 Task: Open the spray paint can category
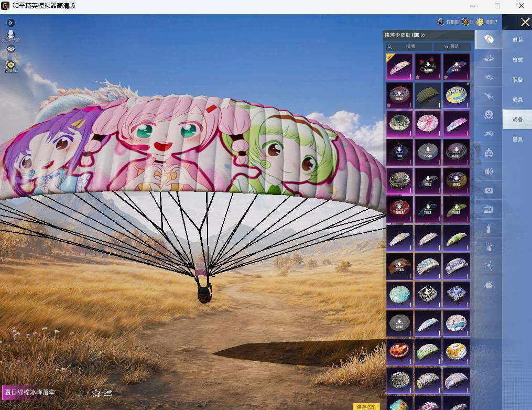point(488,229)
